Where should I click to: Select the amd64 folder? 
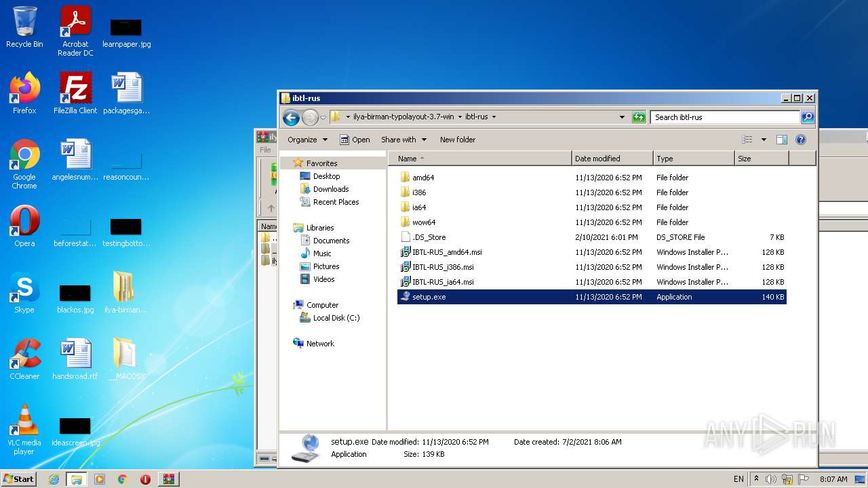(591, 178)
